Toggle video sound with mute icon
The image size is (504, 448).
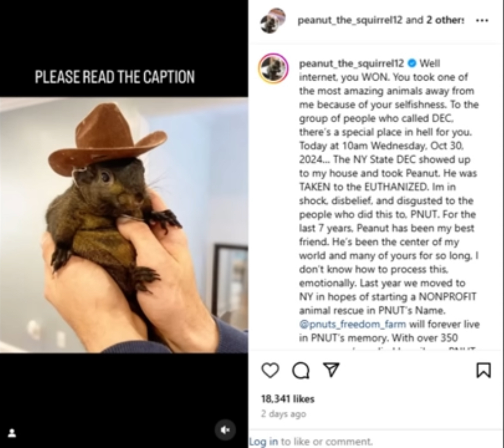[x=225, y=430]
